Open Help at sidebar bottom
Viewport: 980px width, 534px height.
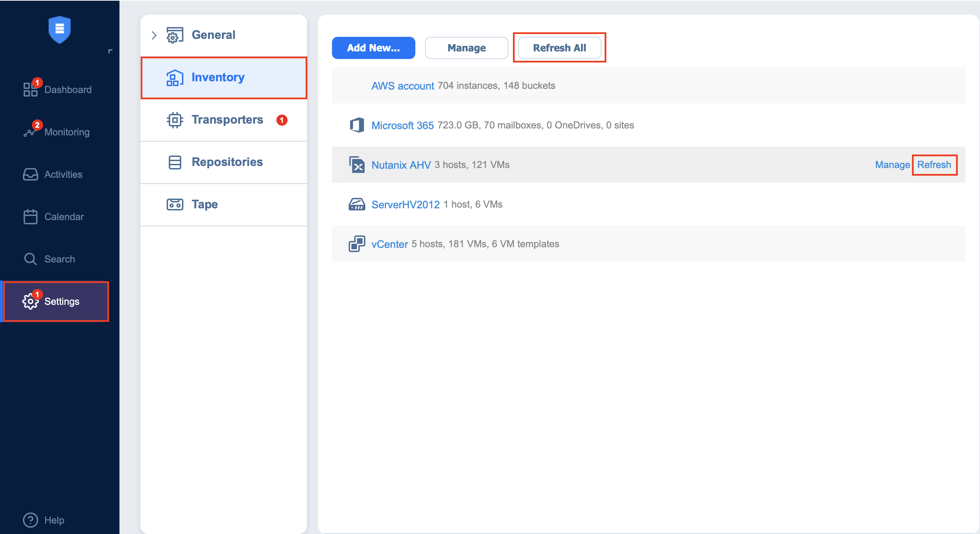[43, 520]
